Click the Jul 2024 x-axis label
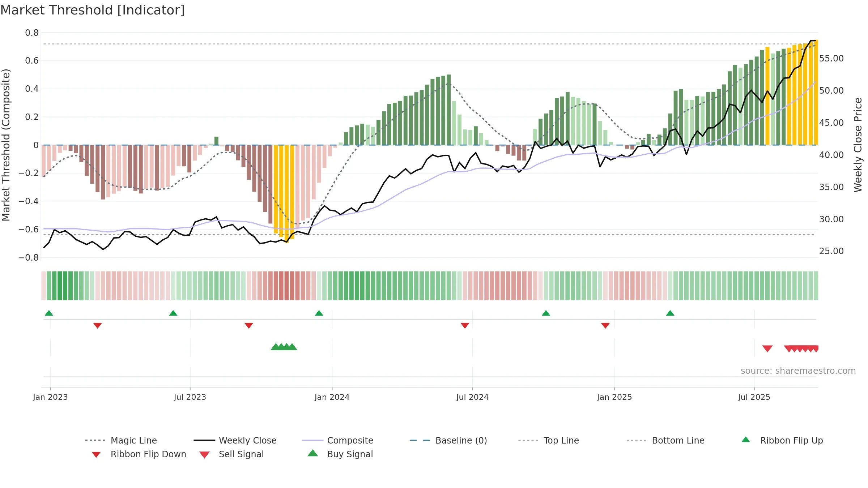This screenshot has width=868, height=488. tap(472, 397)
